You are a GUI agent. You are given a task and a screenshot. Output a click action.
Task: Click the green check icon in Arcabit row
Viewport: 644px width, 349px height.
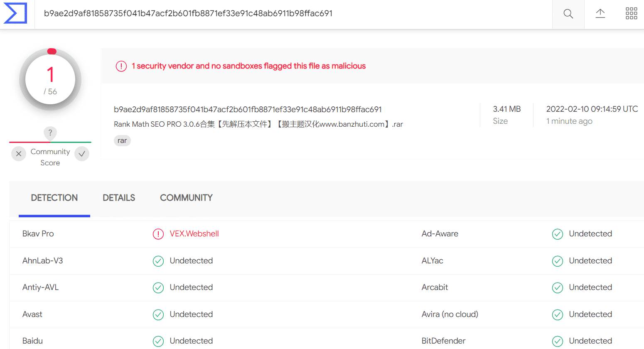[x=558, y=288]
